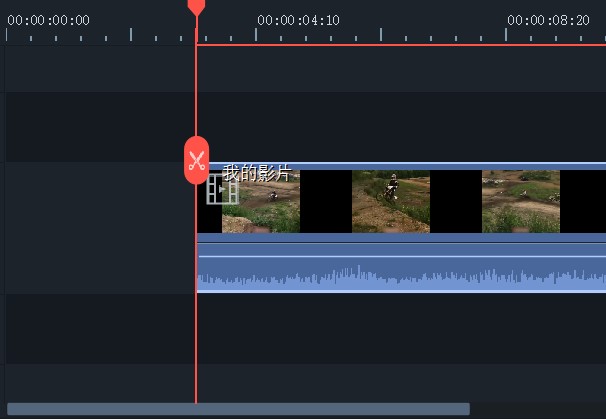
Task: Click the ruler at 00:00:08:20
Action: (x=547, y=20)
